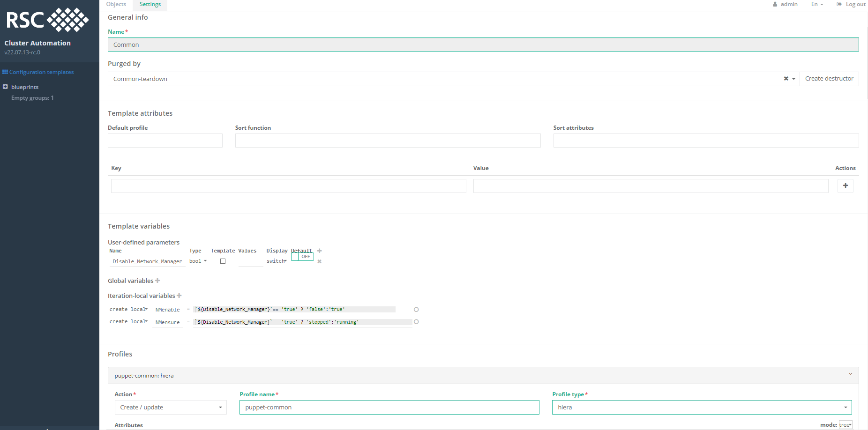Open the admin user menu

785,4
